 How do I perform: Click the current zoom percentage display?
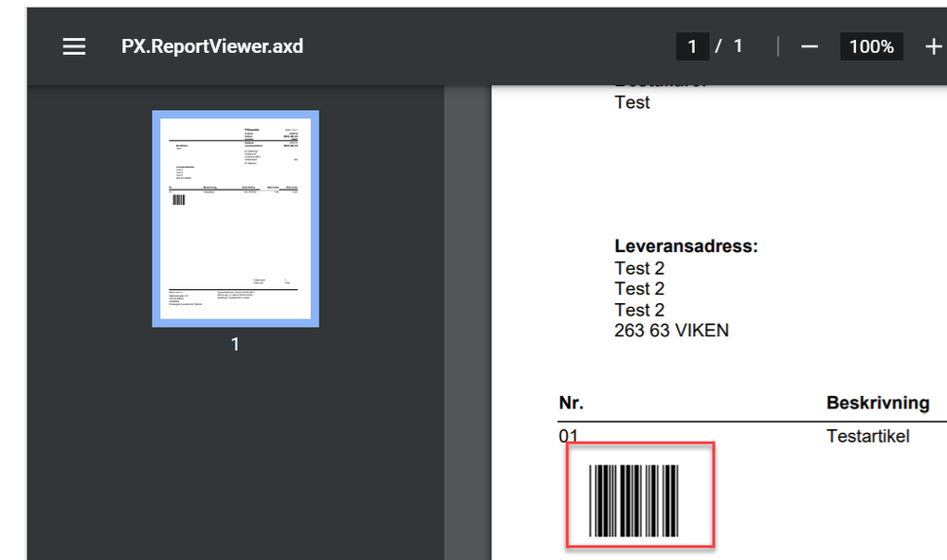tap(870, 45)
